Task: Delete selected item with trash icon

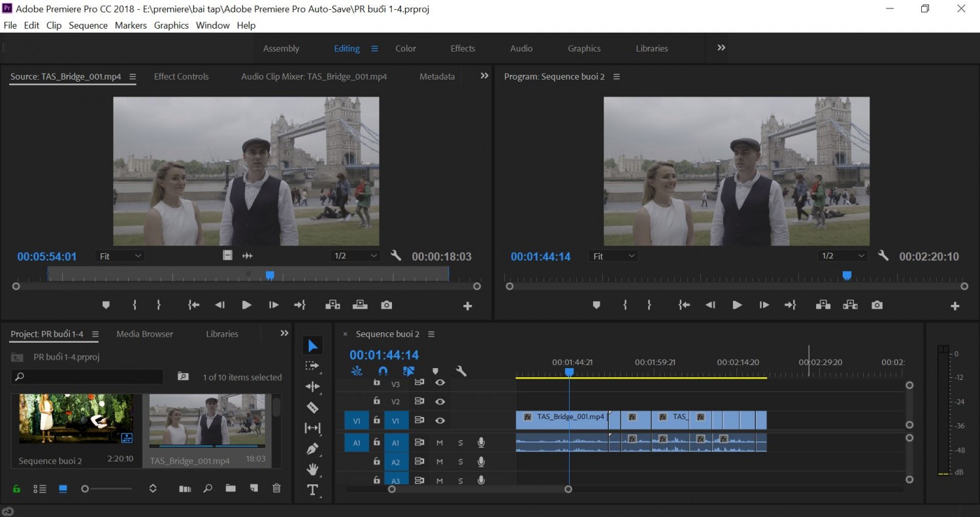Action: coord(276,488)
